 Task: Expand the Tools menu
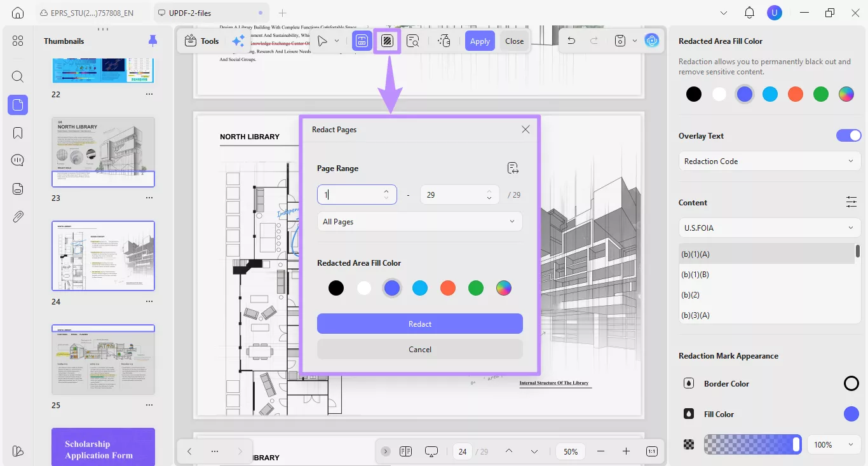(x=201, y=41)
